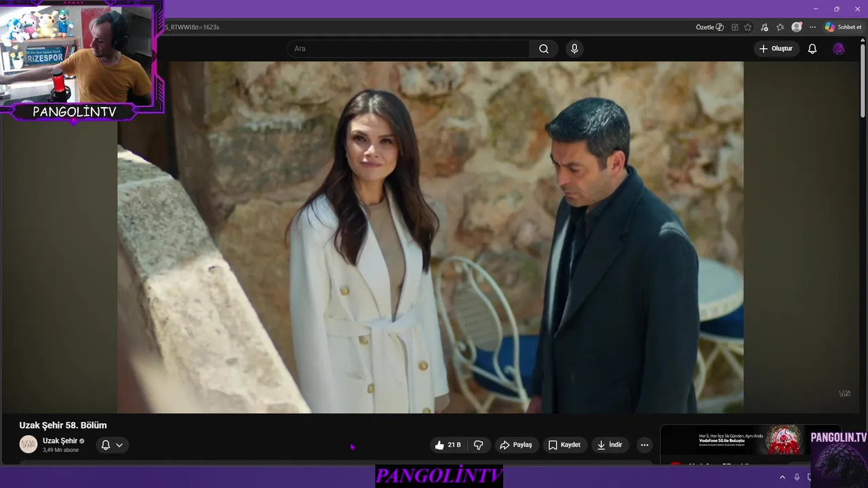Click the Özetle summarize button in address bar
The width and height of the screenshot is (868, 488).
point(710,27)
